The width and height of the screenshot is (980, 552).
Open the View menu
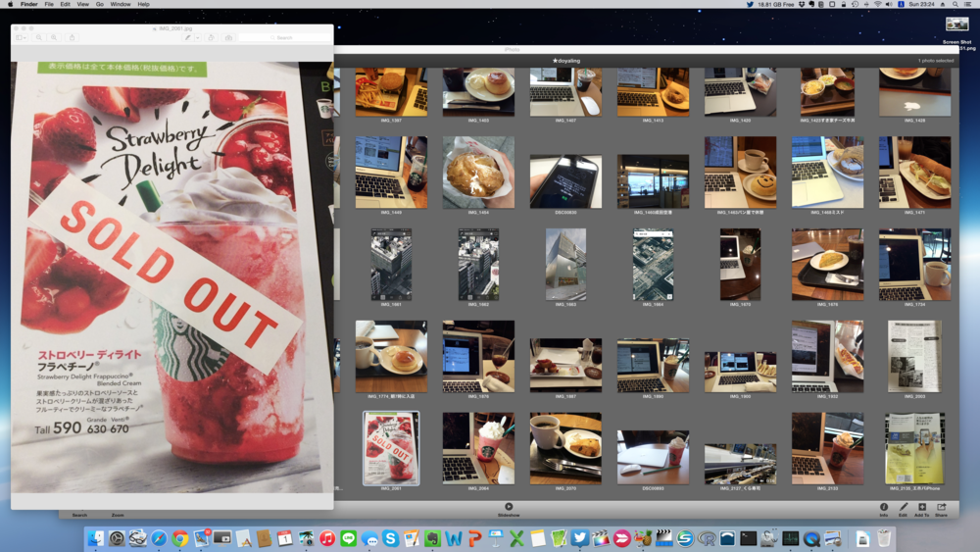pyautogui.click(x=82, y=4)
